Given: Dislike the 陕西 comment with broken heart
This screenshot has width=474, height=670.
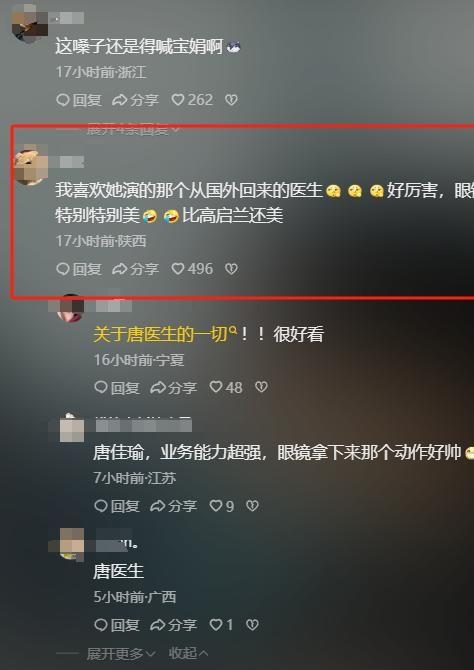Looking at the screenshot, I should [x=231, y=269].
